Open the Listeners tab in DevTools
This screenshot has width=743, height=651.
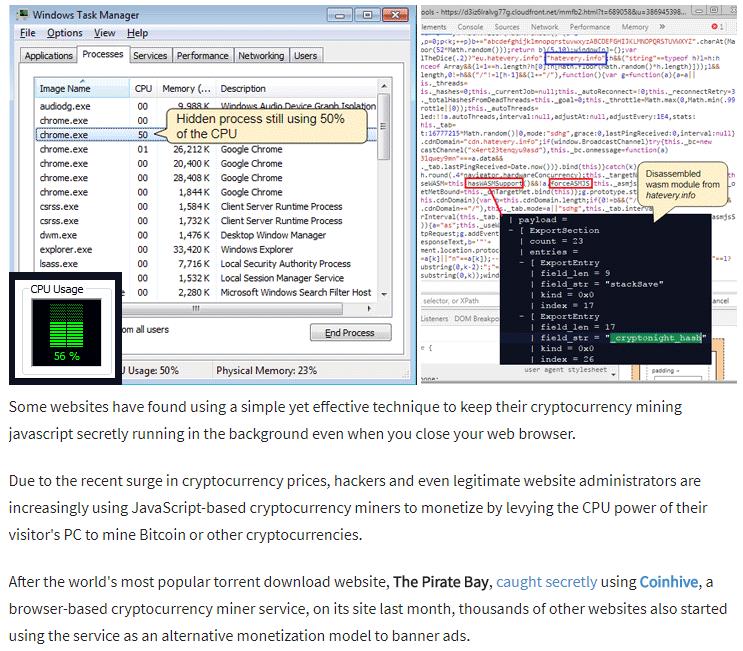click(434, 318)
